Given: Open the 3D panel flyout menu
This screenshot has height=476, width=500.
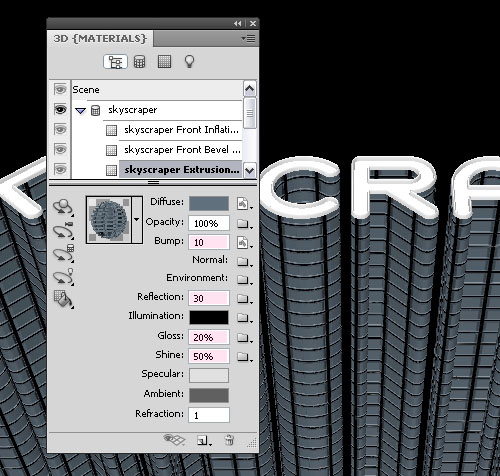Looking at the screenshot, I should coord(248,39).
